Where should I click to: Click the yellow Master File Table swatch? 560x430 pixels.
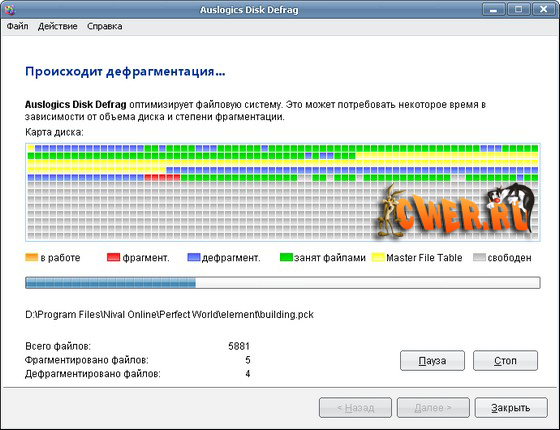coord(378,258)
